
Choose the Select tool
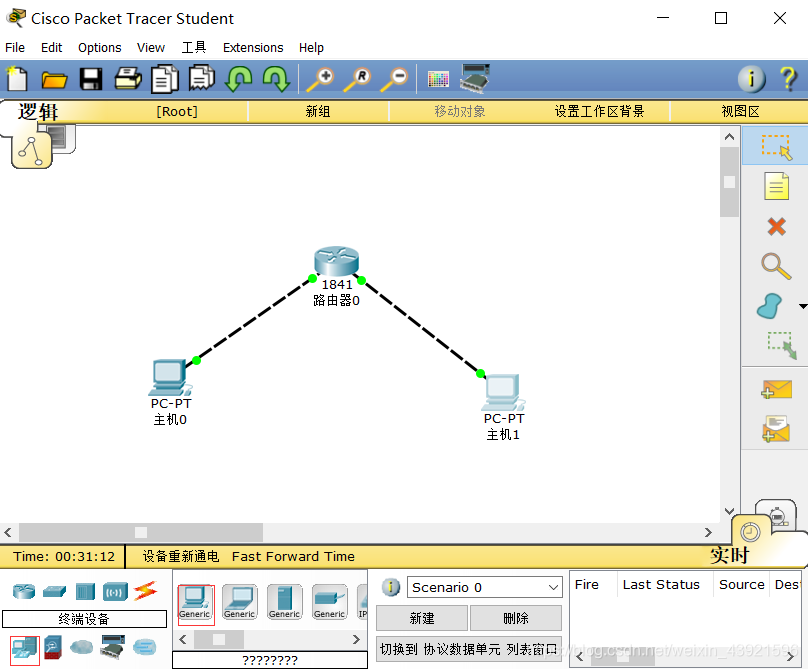tap(776, 146)
